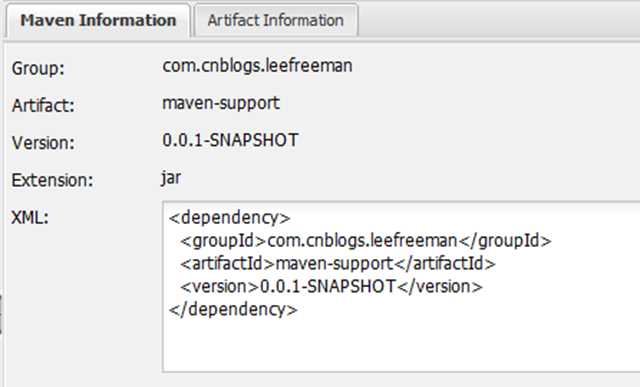Click the version line in XML
Image resolution: width=640 pixels, height=387 pixels.
click(x=331, y=287)
